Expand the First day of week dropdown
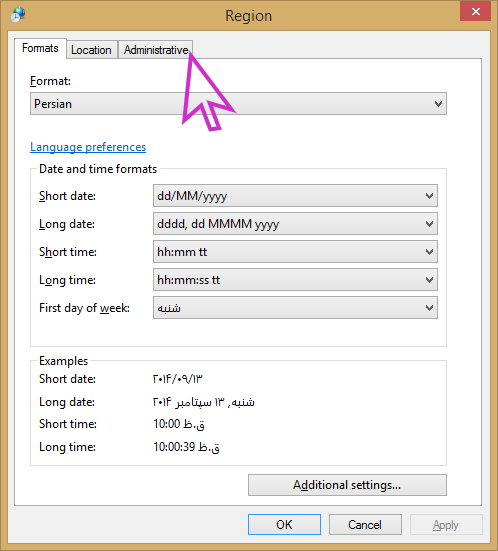The width and height of the screenshot is (498, 551). click(295, 308)
